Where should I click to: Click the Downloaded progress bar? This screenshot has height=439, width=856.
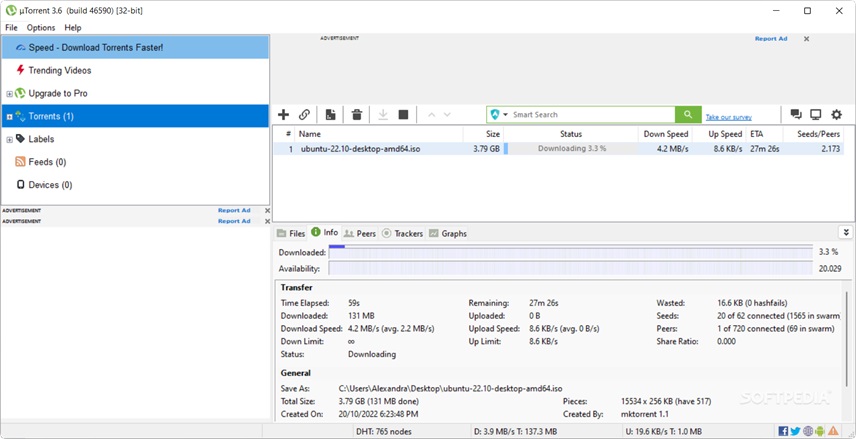(x=570, y=252)
